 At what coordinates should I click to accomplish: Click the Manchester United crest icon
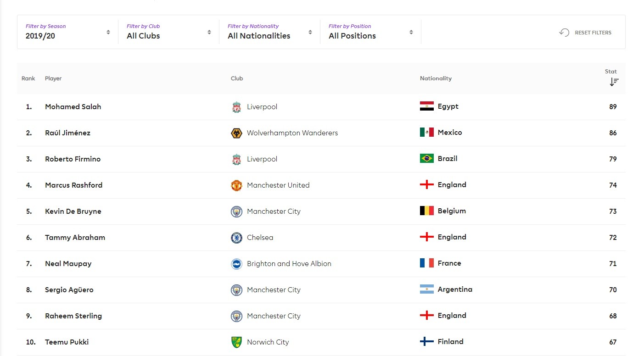click(x=236, y=185)
